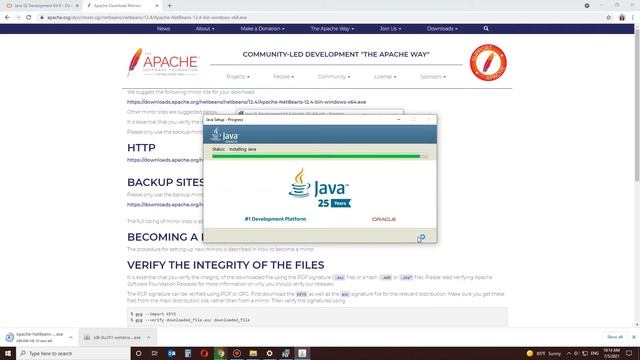This screenshot has height=360, width=640.
Task: Open Task View on the taskbar
Action: pyautogui.click(x=155, y=353)
